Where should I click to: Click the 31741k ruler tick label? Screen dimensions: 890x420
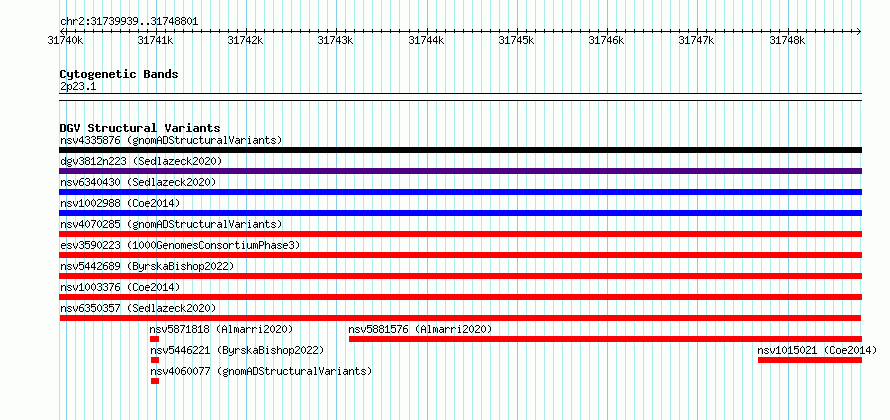[x=156, y=40]
